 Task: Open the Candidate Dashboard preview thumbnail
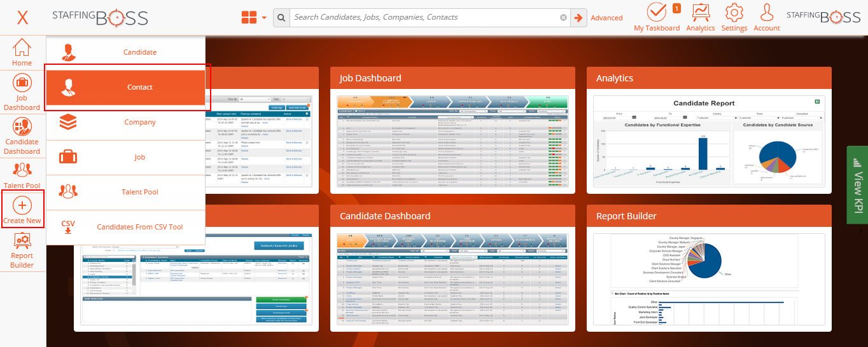point(452,279)
